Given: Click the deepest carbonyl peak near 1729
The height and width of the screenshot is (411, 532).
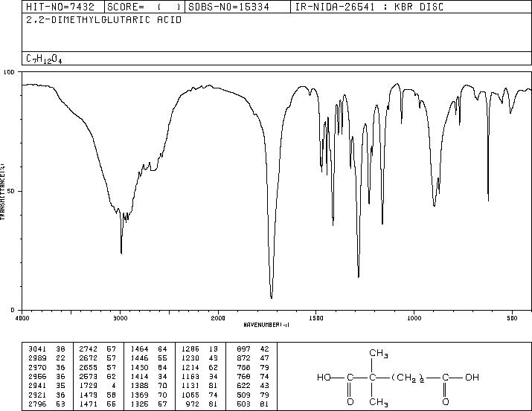Looking at the screenshot, I should pos(272,298).
